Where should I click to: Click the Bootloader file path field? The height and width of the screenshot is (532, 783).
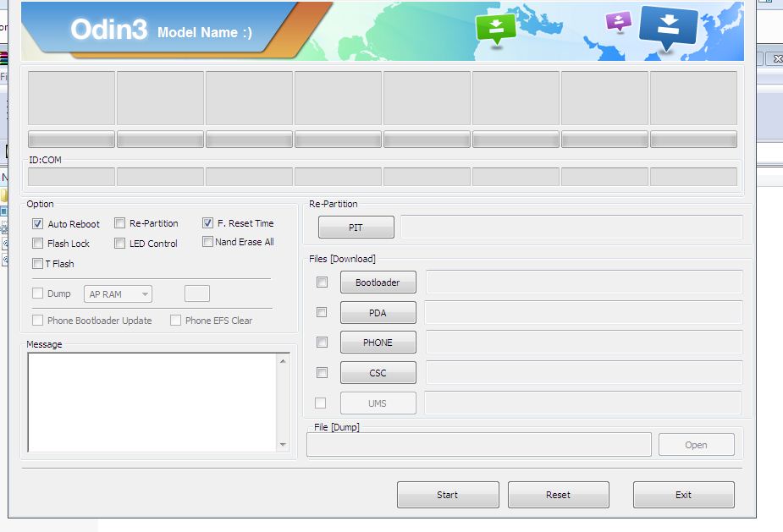click(x=584, y=282)
